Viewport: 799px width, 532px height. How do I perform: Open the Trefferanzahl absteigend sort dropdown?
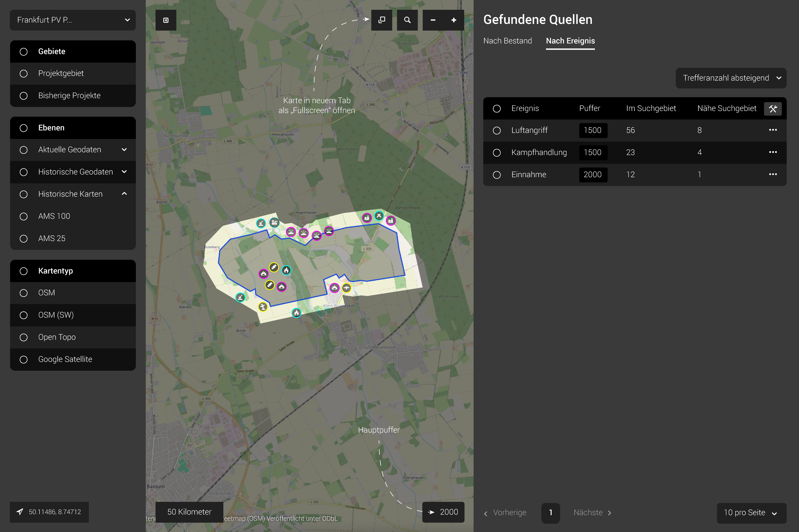[x=731, y=78]
